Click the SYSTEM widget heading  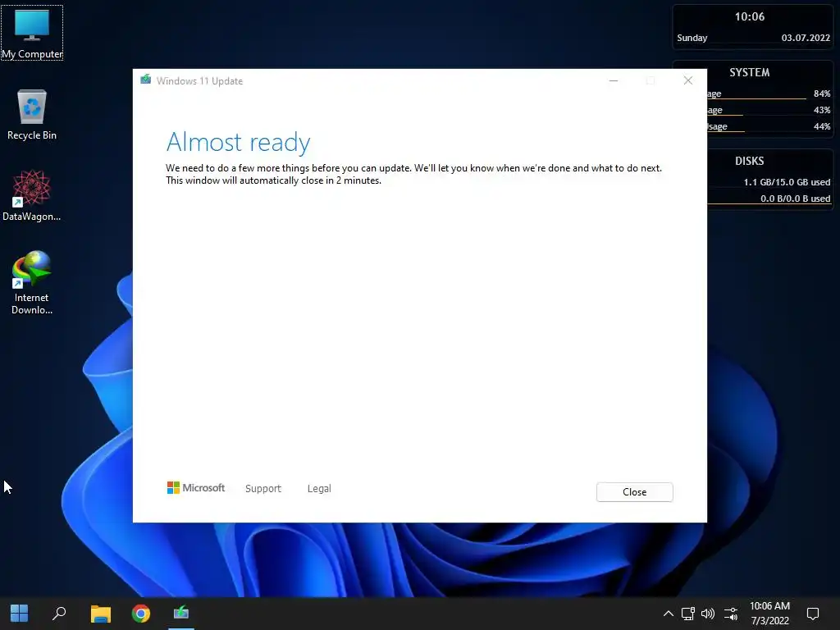(750, 72)
